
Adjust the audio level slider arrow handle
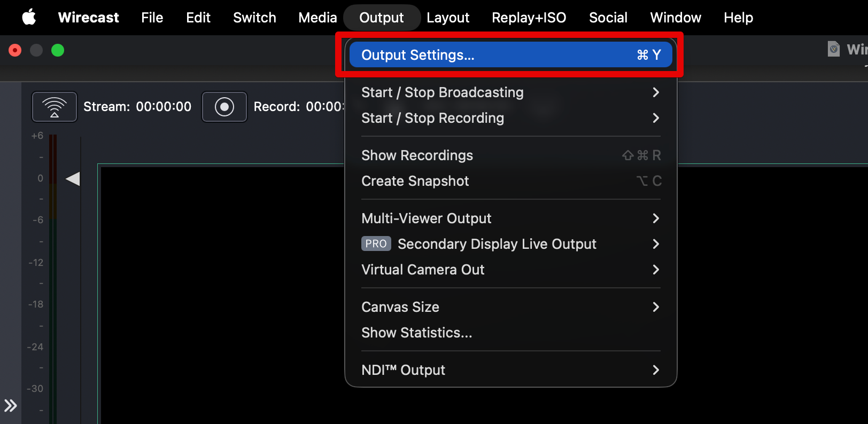(73, 179)
